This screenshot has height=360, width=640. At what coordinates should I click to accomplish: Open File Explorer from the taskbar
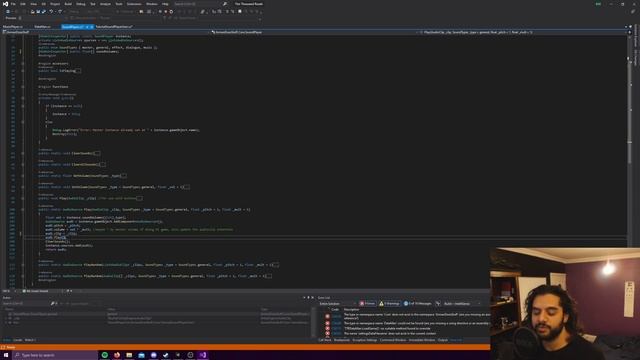point(129,355)
